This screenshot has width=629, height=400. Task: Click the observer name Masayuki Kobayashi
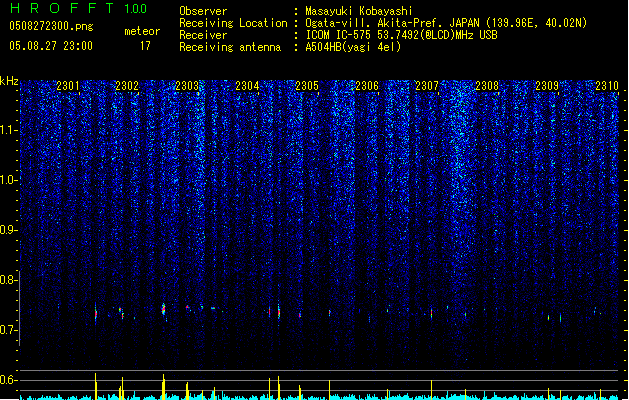point(359,11)
